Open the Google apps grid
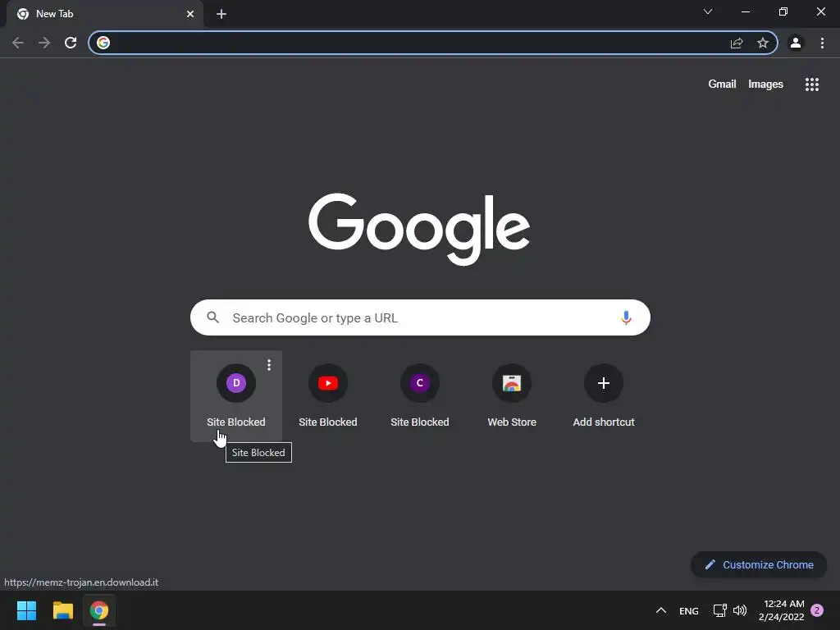 pyautogui.click(x=811, y=84)
